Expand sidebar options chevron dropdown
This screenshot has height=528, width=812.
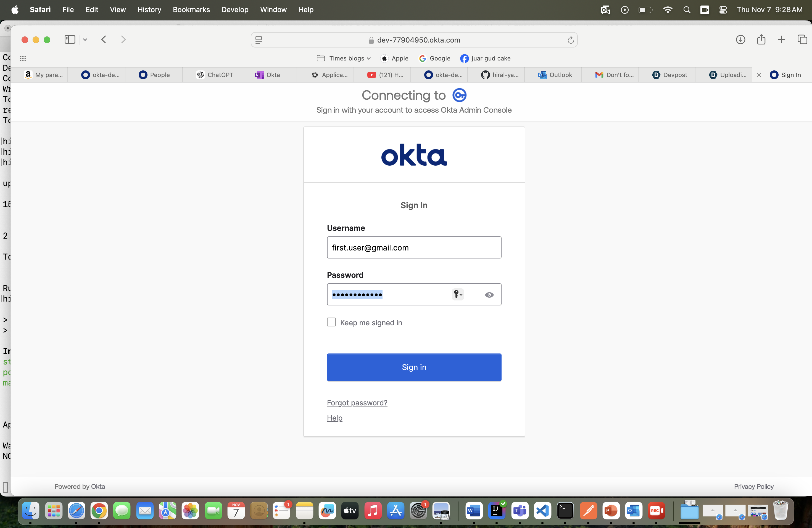tap(85, 39)
